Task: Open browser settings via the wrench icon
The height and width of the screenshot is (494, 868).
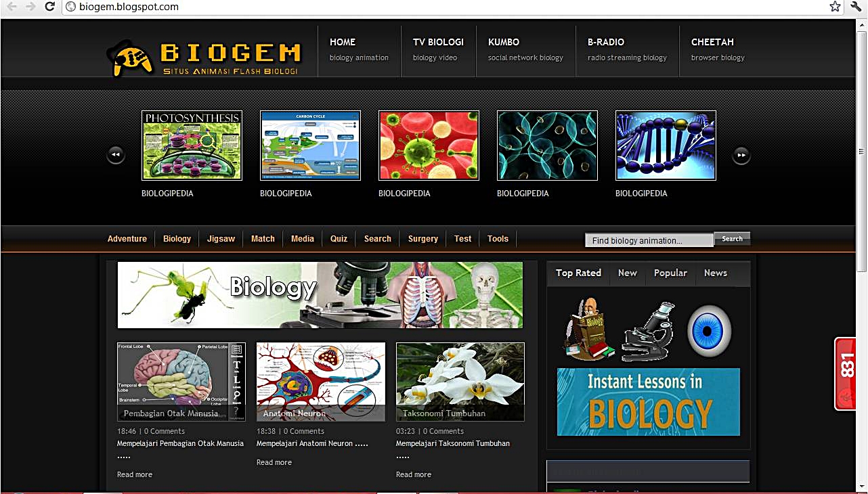Action: (855, 7)
